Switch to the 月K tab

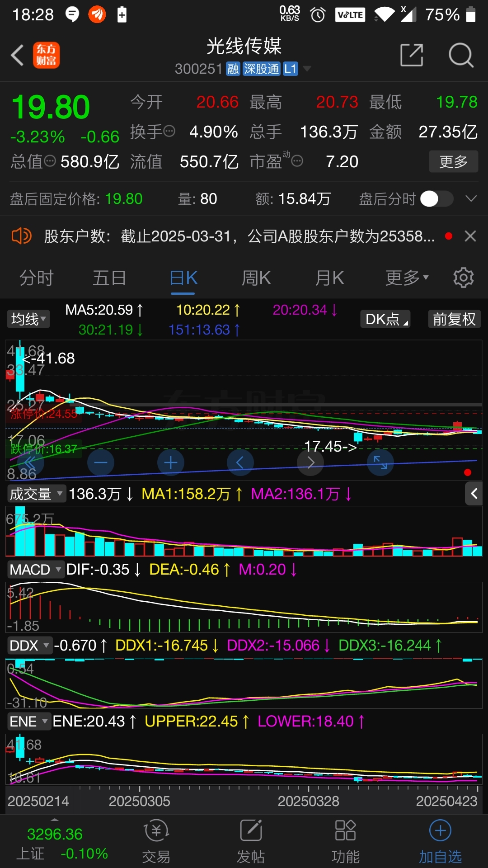tap(329, 278)
